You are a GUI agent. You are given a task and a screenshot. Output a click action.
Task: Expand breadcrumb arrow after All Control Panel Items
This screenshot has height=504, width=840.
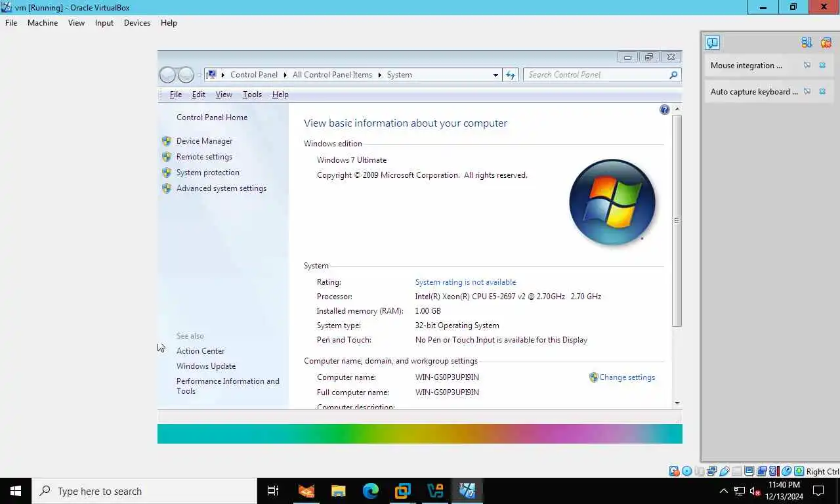(x=379, y=75)
